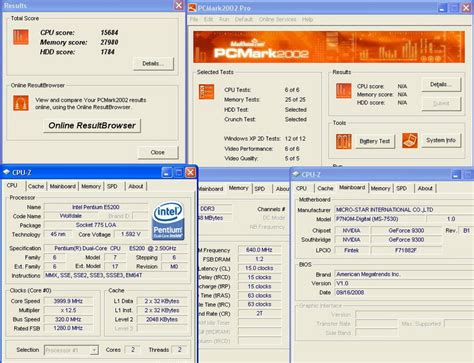Open the SPD tab in CPU-Z

(x=112, y=186)
